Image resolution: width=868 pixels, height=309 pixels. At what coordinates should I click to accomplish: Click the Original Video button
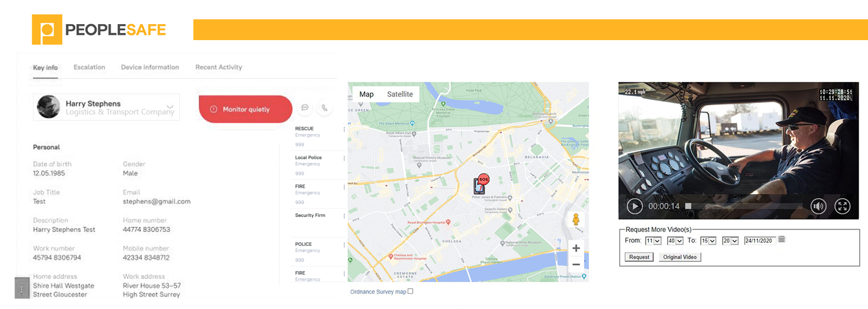click(680, 257)
